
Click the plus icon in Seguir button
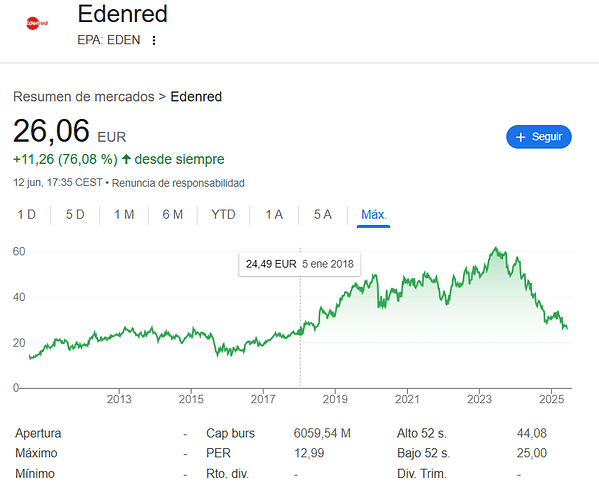click(520, 137)
